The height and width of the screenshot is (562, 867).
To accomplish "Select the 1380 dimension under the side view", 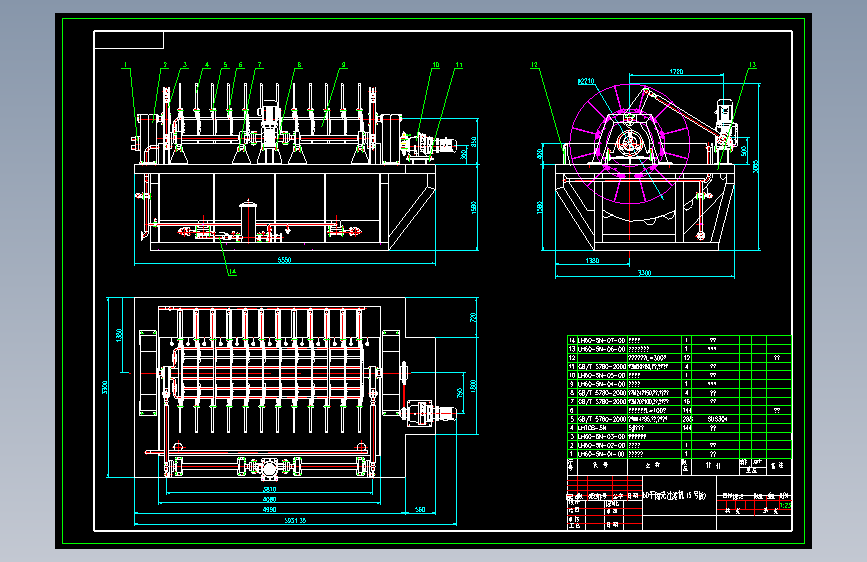I will pos(592,261).
